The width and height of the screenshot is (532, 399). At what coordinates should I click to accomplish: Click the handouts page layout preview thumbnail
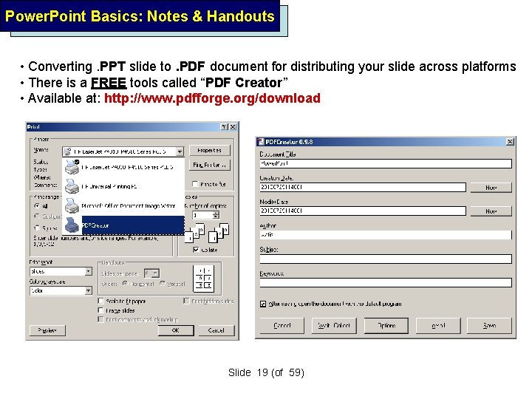coord(204,279)
